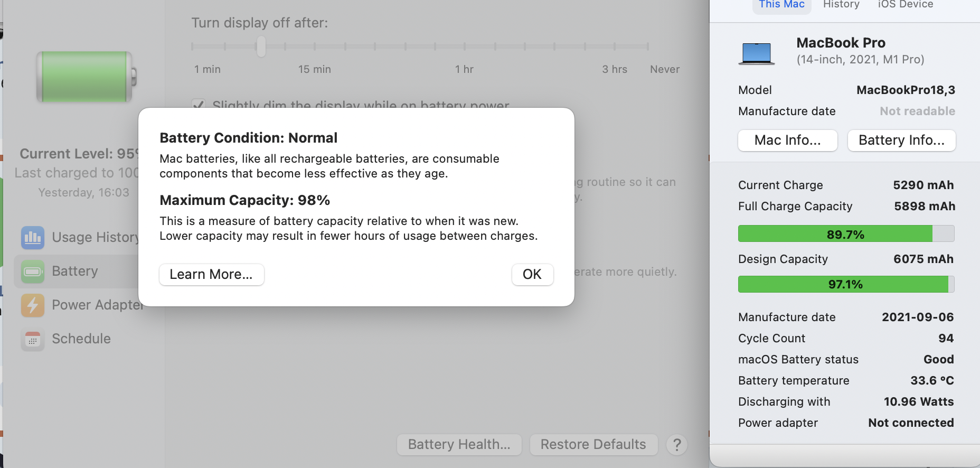Select the Cycle Count value 94
This screenshot has width=980, height=468.
click(x=946, y=338)
